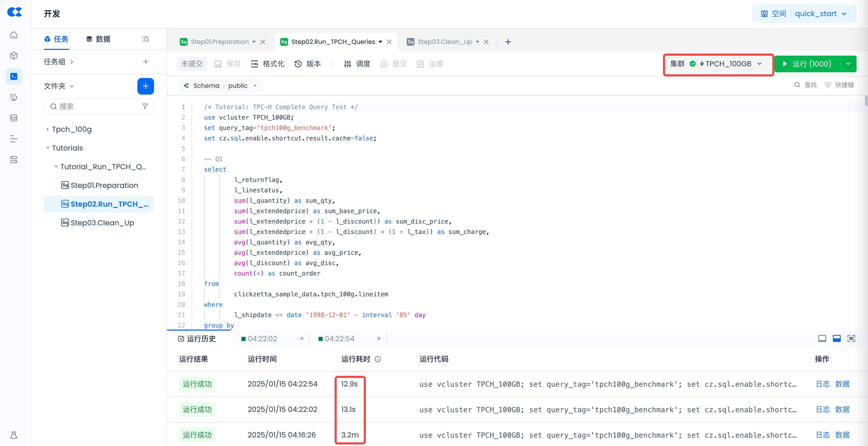Select the 04:22:54 result tab
This screenshot has width=868, height=446.
[x=336, y=339]
